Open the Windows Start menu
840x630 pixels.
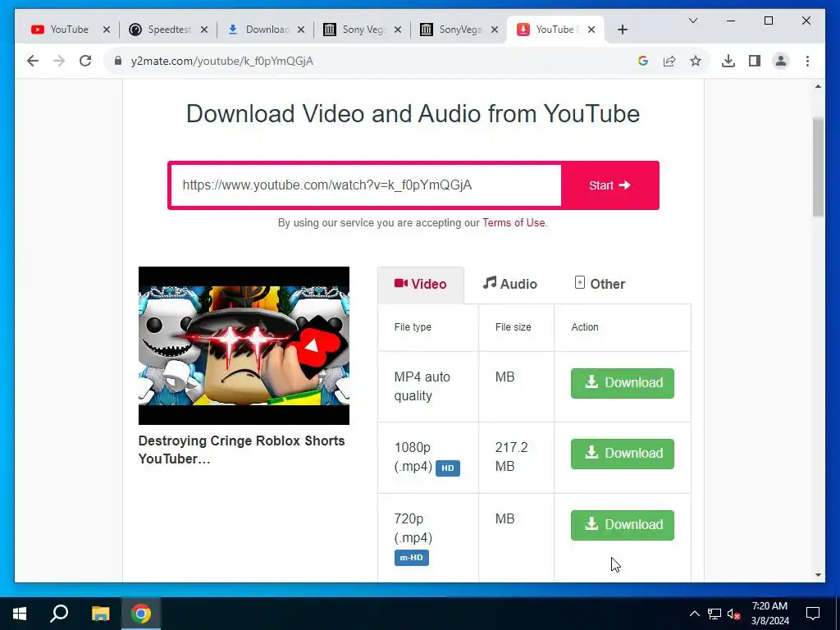point(20,614)
